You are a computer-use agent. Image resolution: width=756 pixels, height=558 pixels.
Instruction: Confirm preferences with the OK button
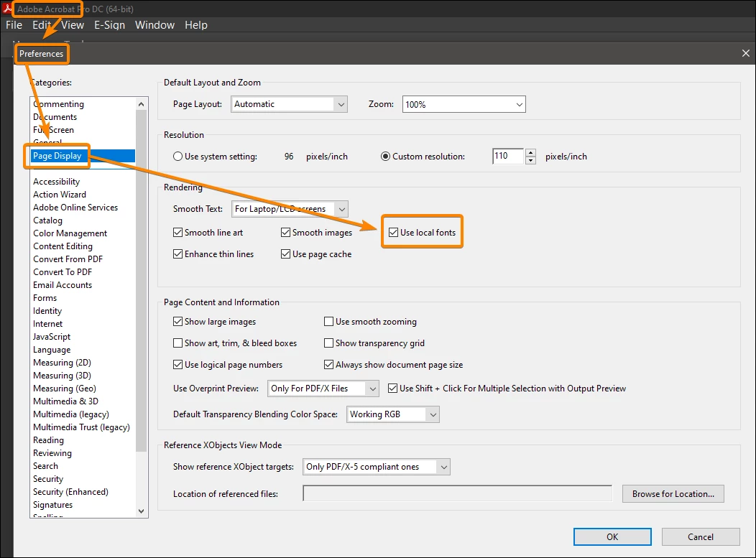pos(612,536)
